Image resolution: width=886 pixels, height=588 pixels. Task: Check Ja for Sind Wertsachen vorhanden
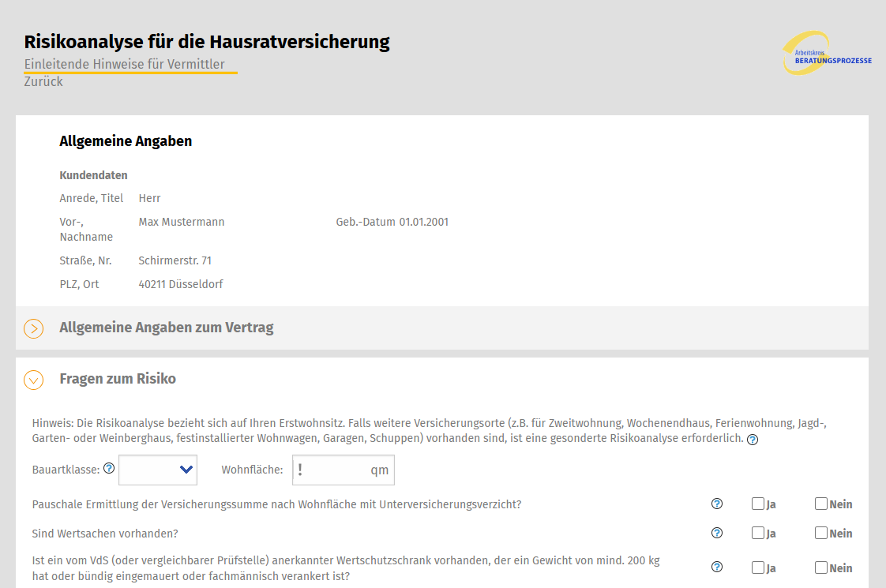click(x=756, y=533)
